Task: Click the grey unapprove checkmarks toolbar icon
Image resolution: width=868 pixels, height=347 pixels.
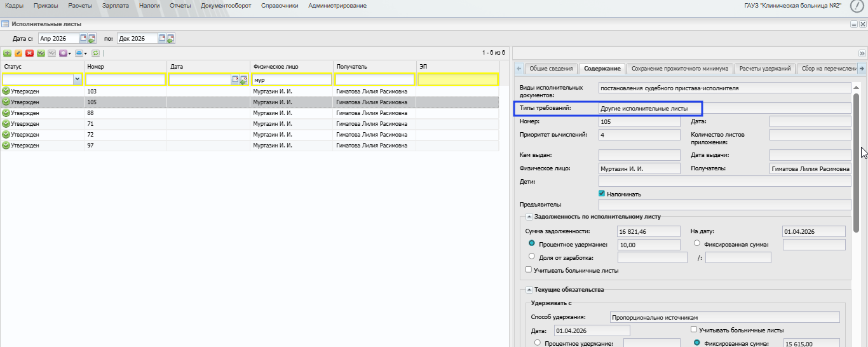Action: click(x=51, y=53)
